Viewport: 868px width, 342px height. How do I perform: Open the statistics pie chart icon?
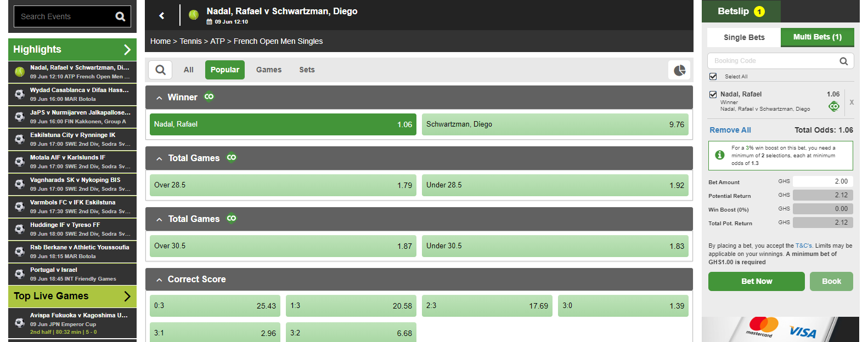[x=679, y=70]
